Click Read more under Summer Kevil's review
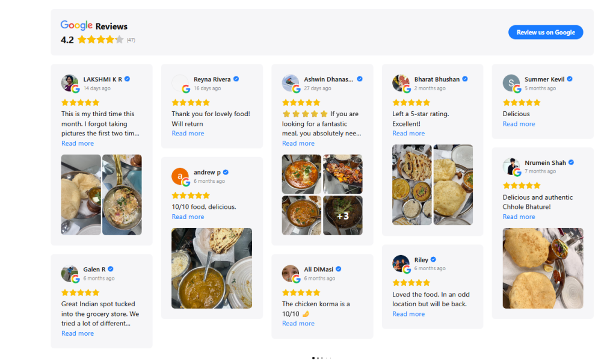The image size is (616, 364). coord(519,124)
